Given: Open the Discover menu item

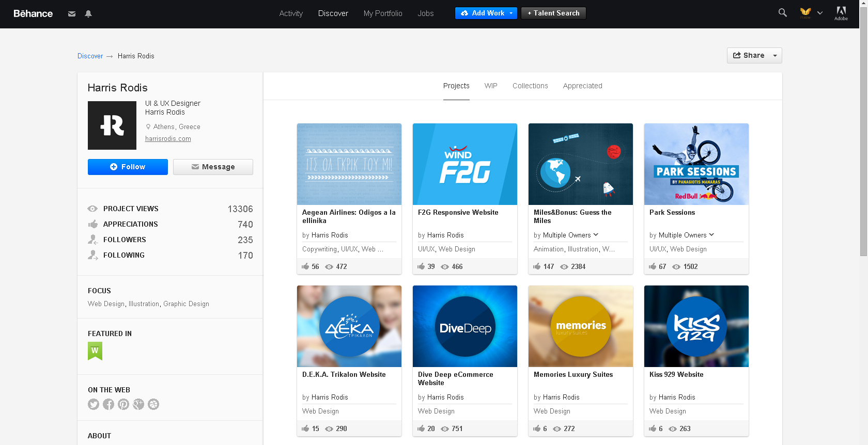Looking at the screenshot, I should click(x=333, y=13).
